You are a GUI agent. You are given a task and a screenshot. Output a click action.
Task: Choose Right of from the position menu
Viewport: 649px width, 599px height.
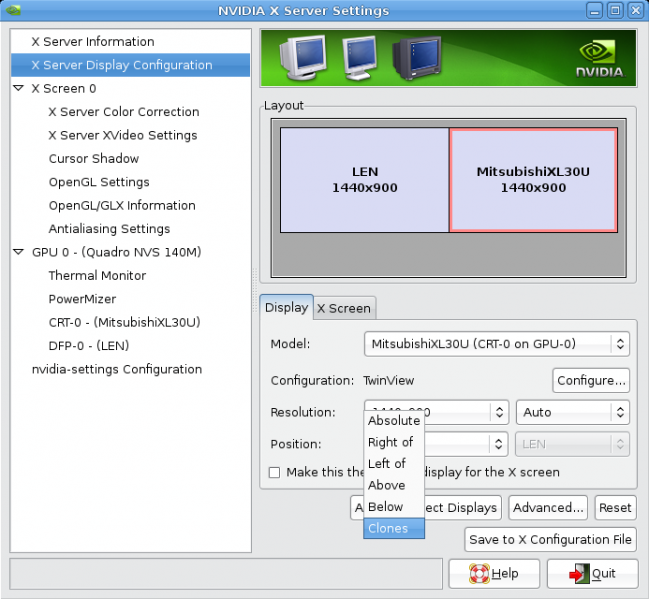(x=394, y=442)
